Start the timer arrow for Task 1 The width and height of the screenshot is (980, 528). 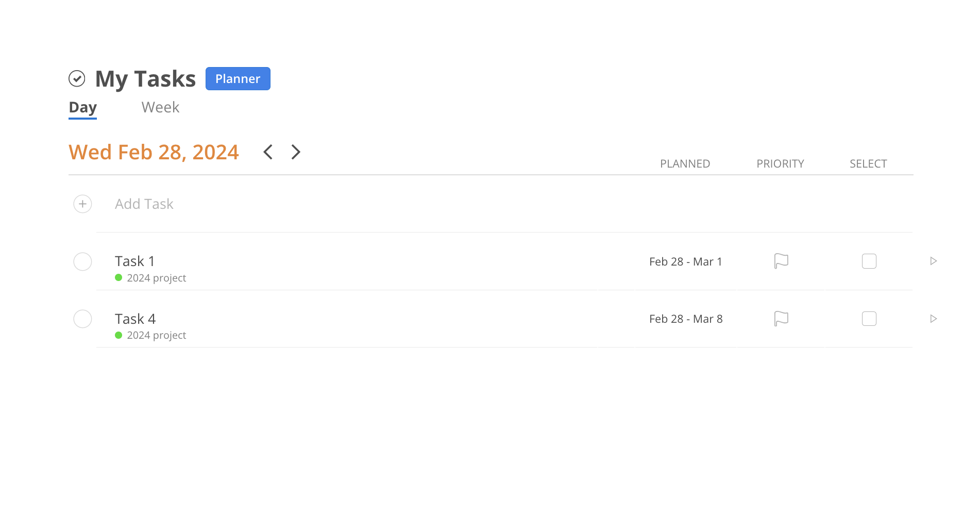pyautogui.click(x=934, y=261)
